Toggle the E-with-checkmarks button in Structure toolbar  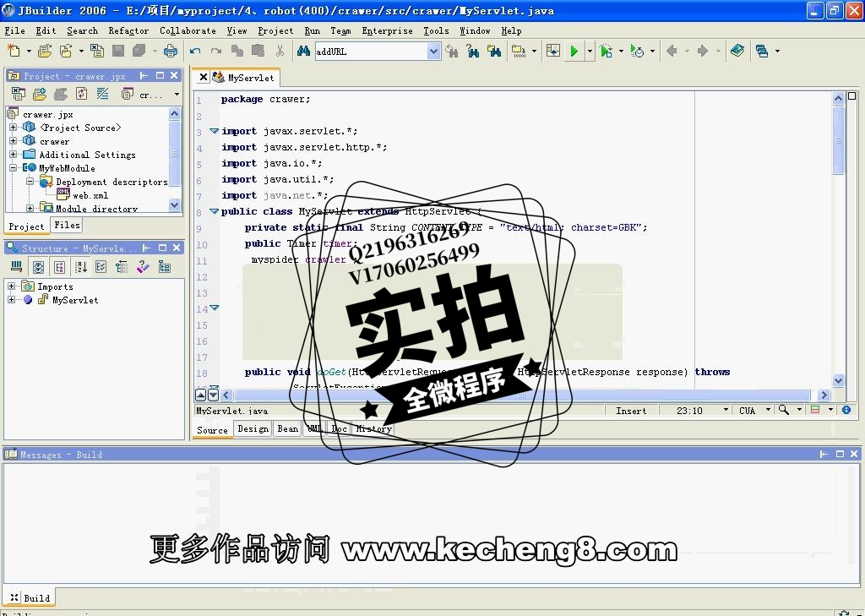click(101, 268)
